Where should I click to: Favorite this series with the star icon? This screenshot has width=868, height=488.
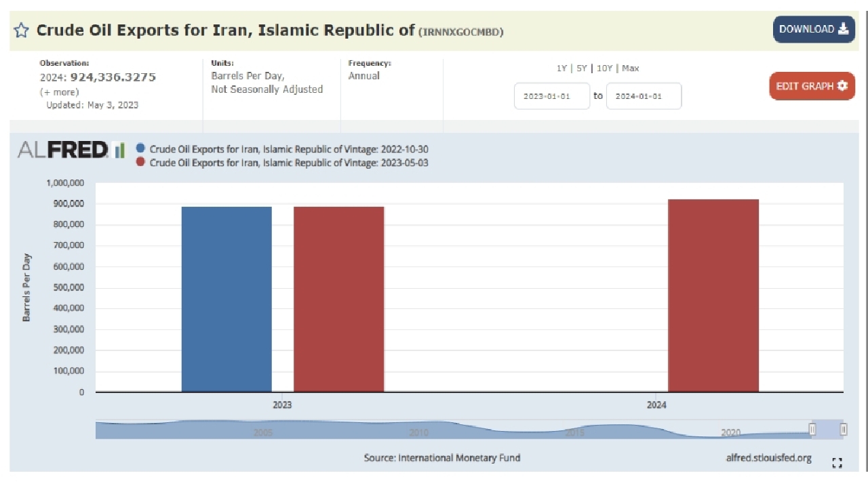[x=22, y=30]
